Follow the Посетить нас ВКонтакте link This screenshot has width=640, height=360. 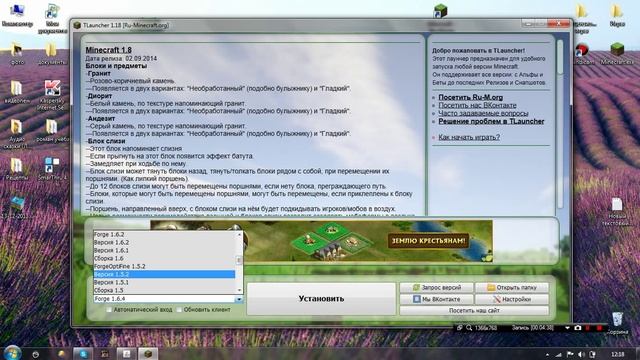coord(477,105)
